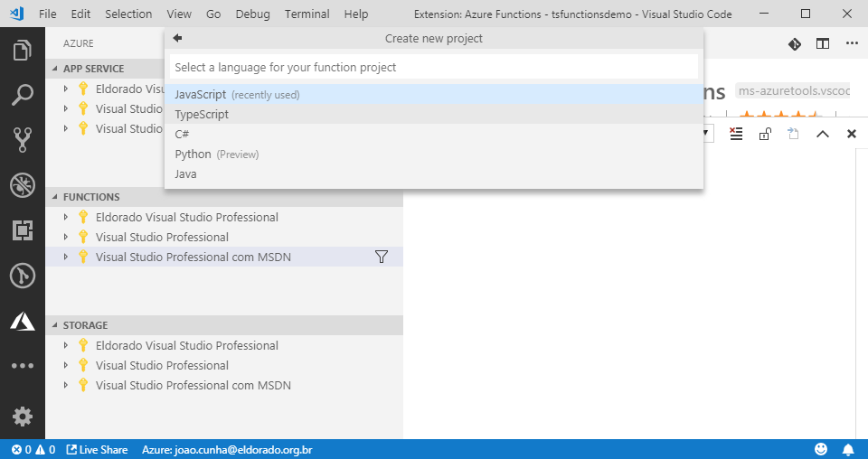The width and height of the screenshot is (868, 459).
Task: Open the Manage gear icon
Action: [x=22, y=417]
